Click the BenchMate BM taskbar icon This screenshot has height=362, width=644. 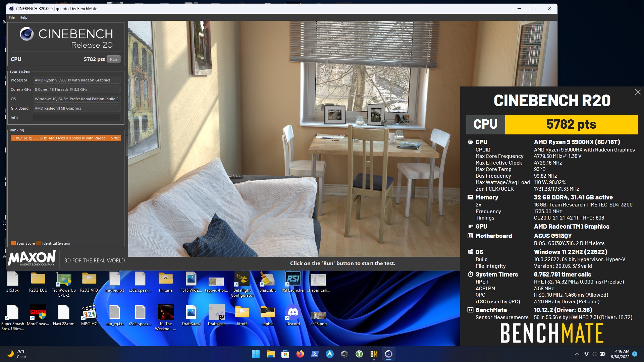point(374,354)
